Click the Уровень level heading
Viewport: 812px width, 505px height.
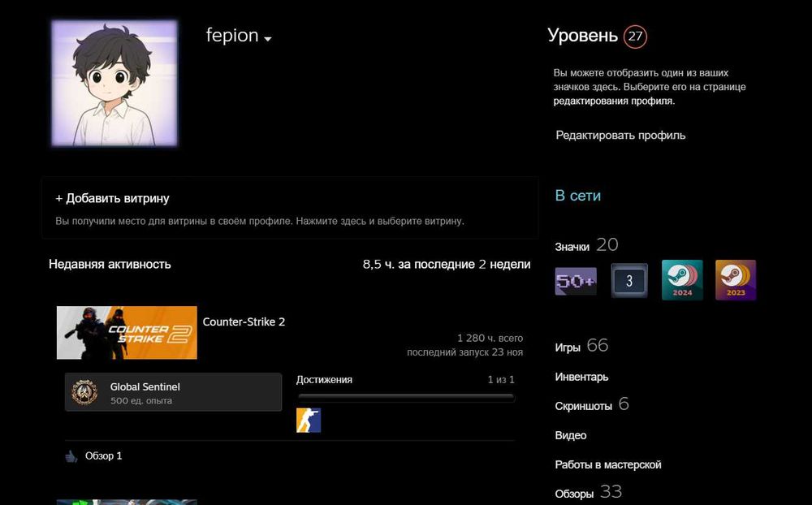click(x=582, y=35)
